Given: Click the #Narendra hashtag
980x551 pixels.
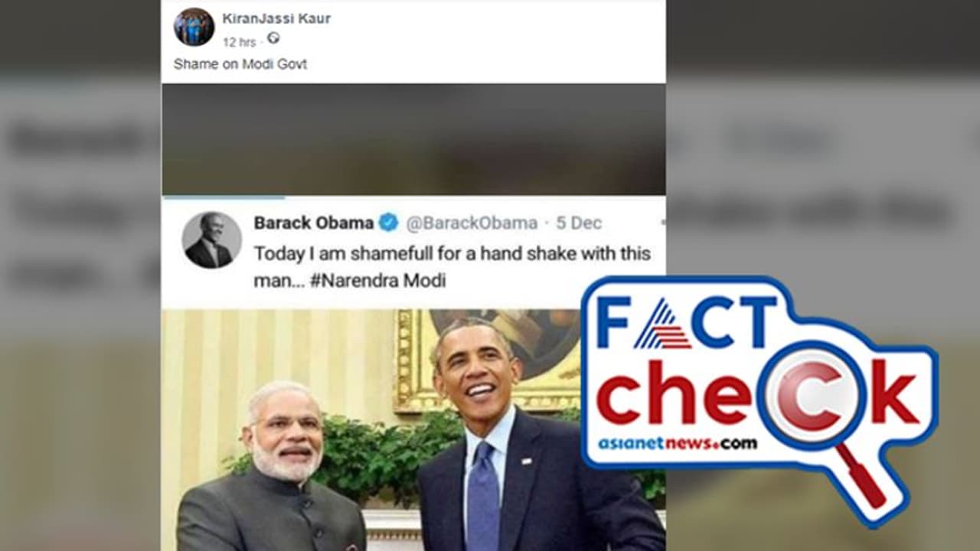Looking at the screenshot, I should (351, 281).
